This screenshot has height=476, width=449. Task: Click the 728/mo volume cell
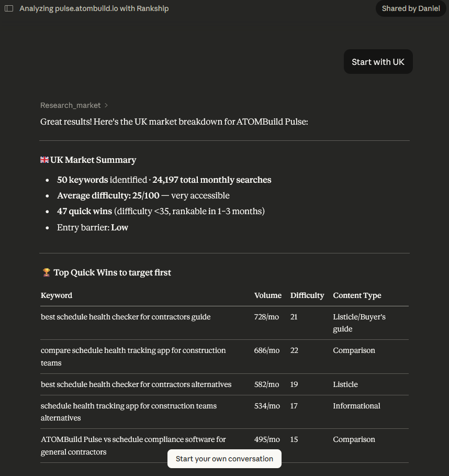[x=266, y=317]
